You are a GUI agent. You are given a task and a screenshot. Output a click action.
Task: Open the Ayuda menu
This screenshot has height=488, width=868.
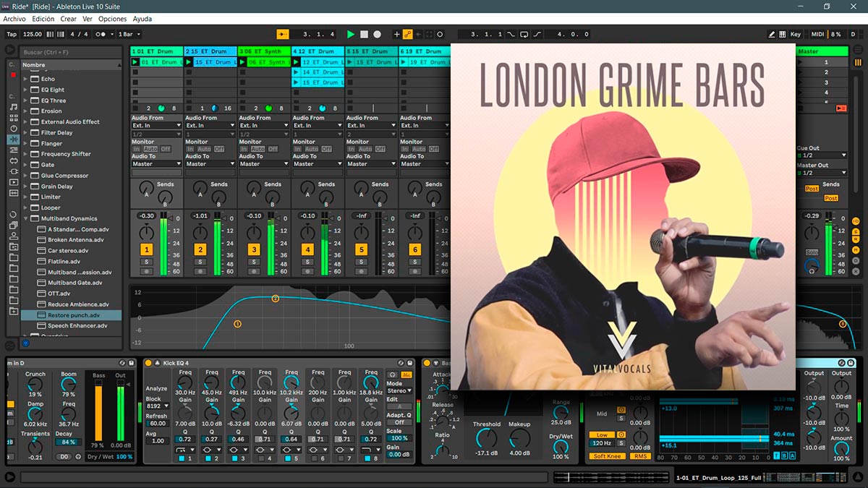pyautogui.click(x=142, y=19)
